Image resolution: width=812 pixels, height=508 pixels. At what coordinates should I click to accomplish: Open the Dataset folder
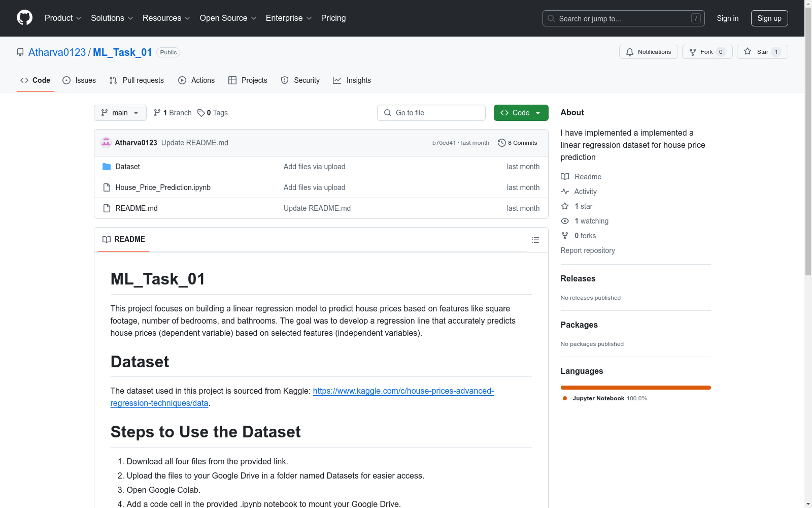point(127,167)
